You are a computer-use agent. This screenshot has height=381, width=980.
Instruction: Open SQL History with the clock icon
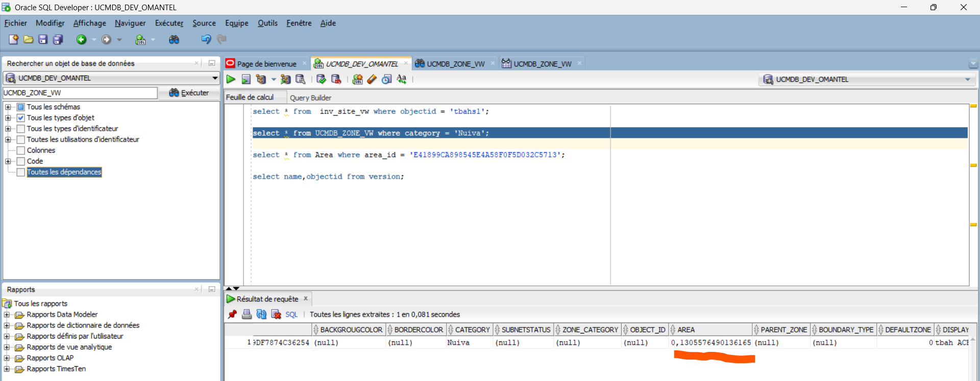point(387,79)
